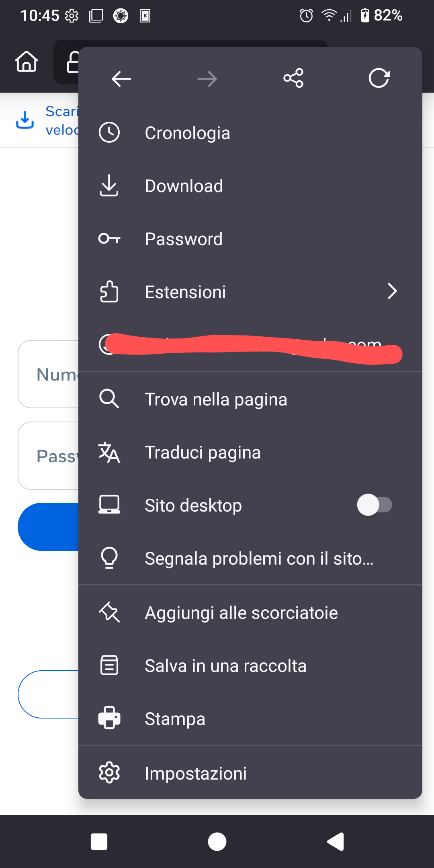
Task: Select Stampa to print the page
Action: 175,719
